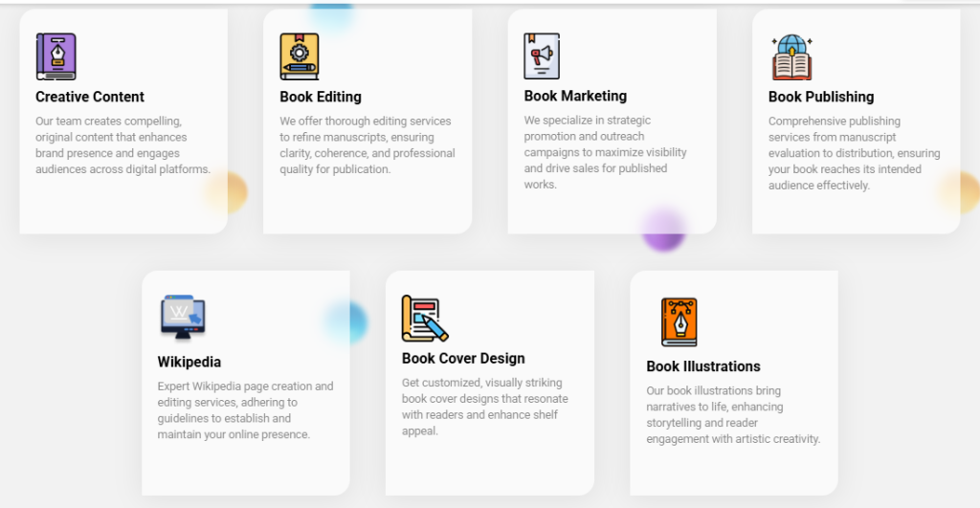Click the Creative Content description text
This screenshot has width=980, height=508.
[x=123, y=145]
